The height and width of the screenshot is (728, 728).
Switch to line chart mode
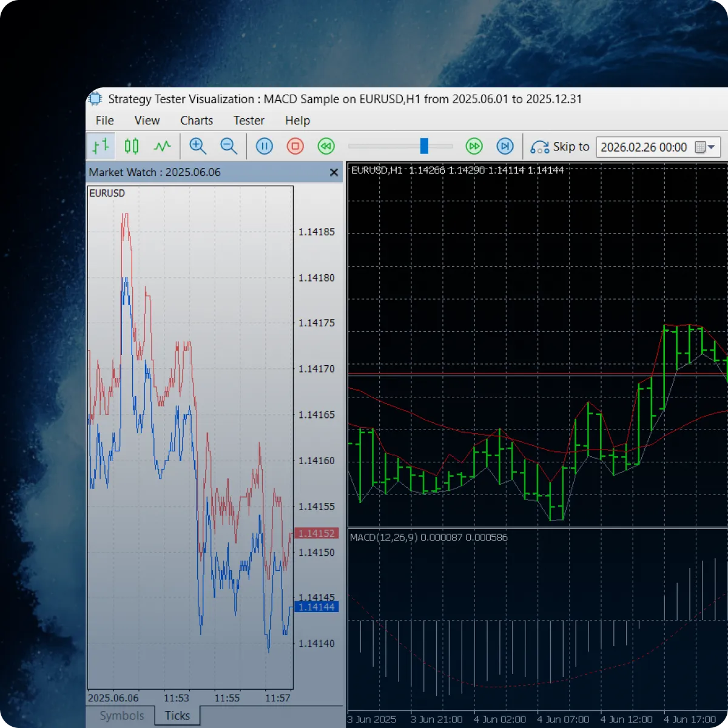pos(162,146)
